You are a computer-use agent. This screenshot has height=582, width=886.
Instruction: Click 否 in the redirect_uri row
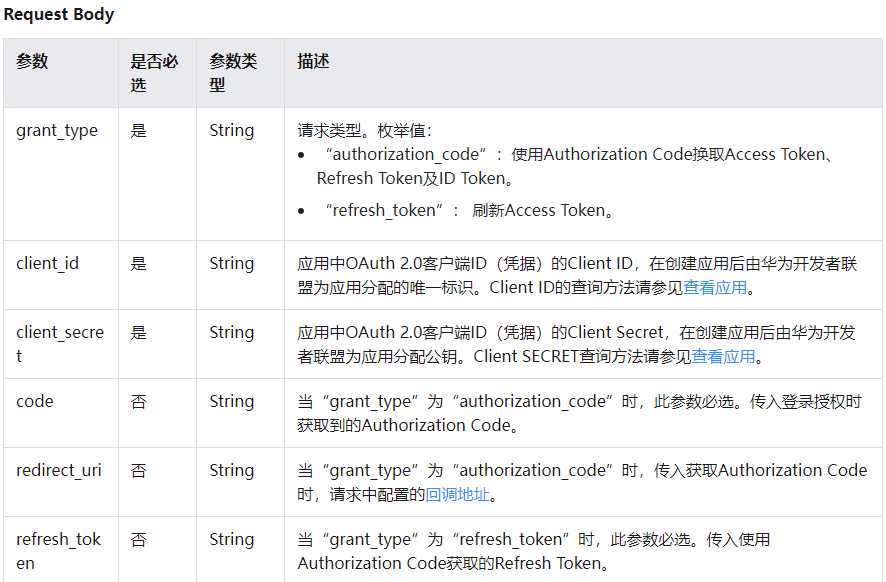pyautogui.click(x=138, y=470)
